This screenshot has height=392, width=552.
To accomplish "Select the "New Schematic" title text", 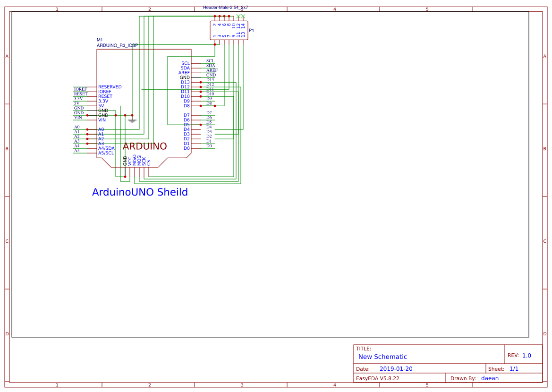I will (382, 357).
